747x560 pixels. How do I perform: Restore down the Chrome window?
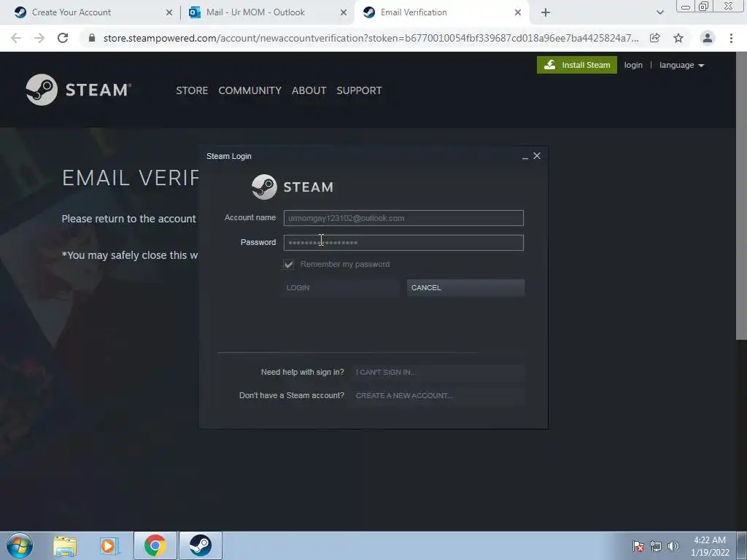(704, 6)
